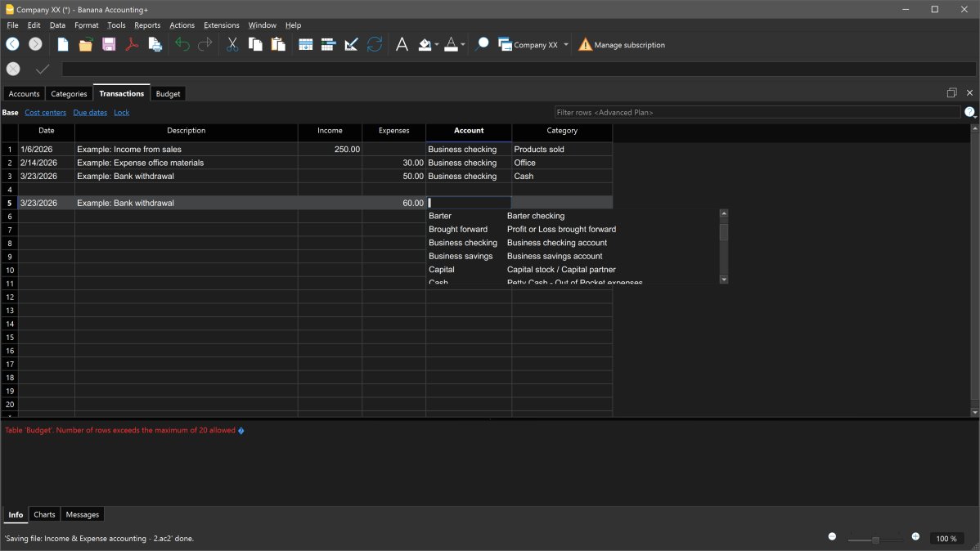This screenshot has width=980, height=551.
Task: Click the Paste clipboard icon
Action: pos(278,45)
